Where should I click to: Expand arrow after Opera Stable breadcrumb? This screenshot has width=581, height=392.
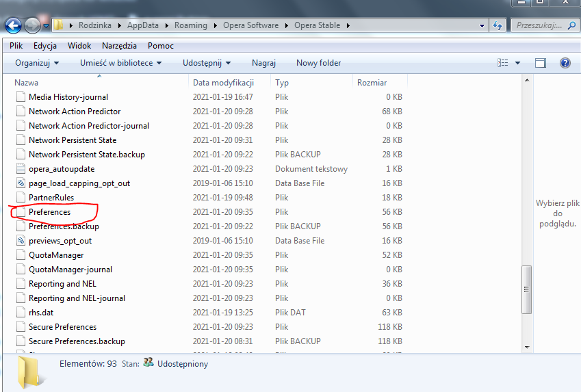[x=348, y=25]
